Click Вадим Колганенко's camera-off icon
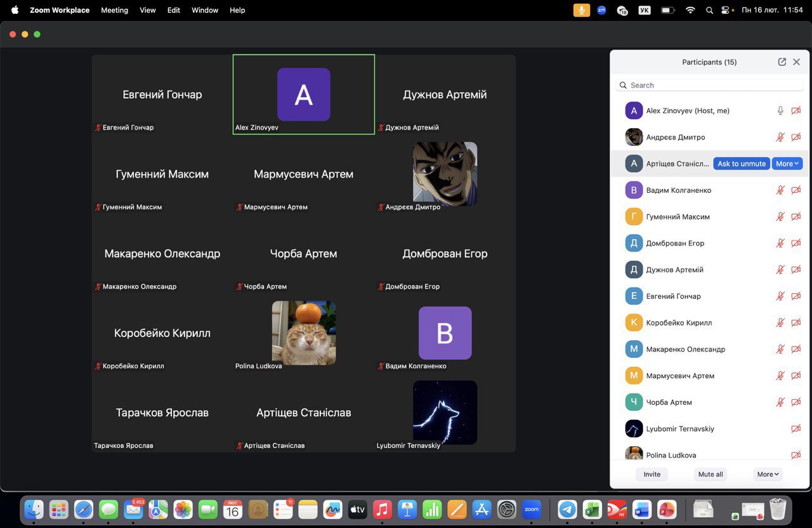The width and height of the screenshot is (812, 528). click(x=796, y=190)
